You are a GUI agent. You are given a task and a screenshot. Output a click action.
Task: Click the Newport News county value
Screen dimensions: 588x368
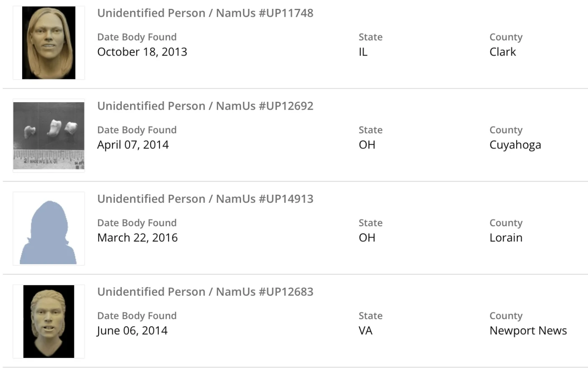click(x=528, y=331)
